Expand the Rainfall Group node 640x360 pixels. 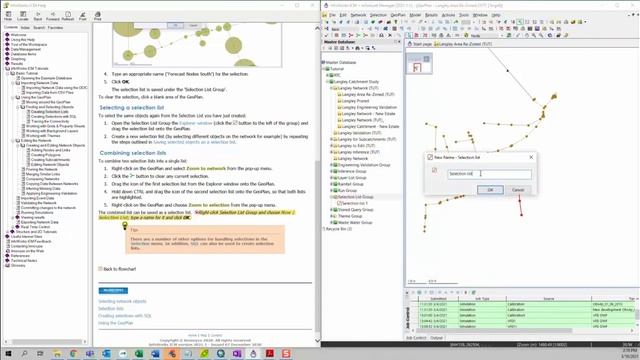pyautogui.click(x=331, y=184)
